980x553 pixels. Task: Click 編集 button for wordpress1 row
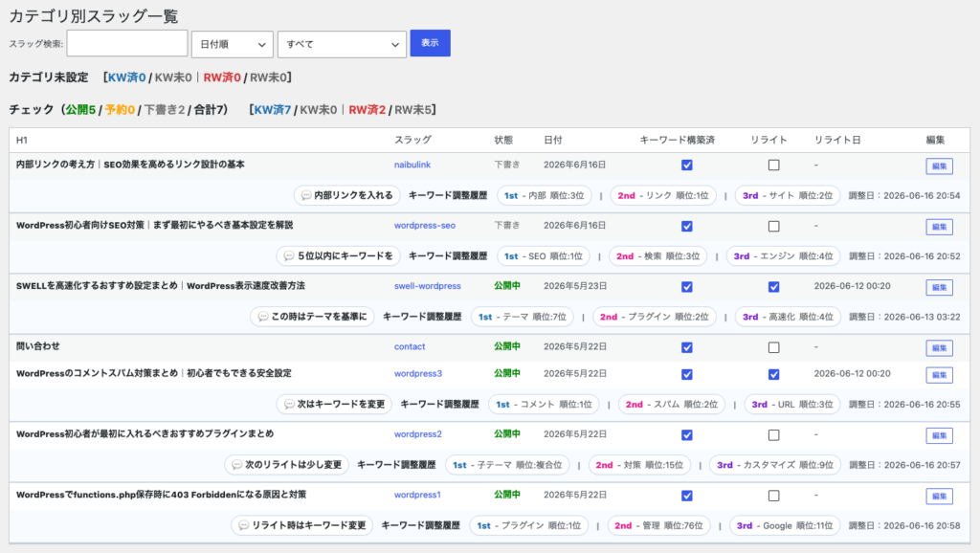(x=940, y=497)
